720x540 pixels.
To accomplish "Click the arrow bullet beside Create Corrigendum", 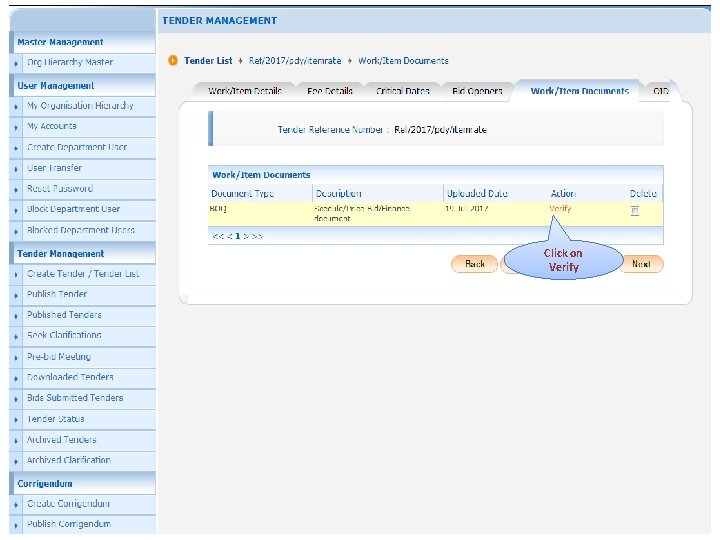I will tap(16, 505).
